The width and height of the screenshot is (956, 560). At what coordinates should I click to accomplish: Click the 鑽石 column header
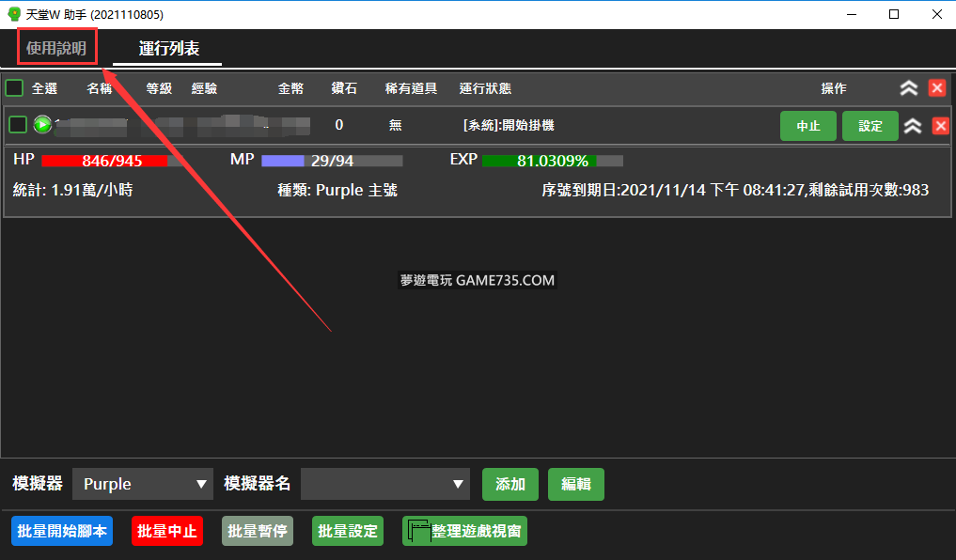344,88
